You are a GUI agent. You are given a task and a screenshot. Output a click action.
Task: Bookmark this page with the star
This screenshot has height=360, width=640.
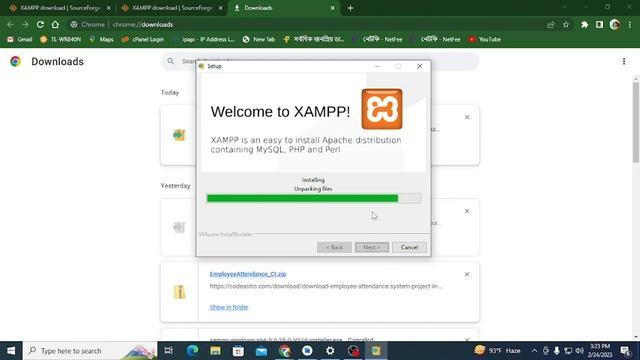point(566,24)
